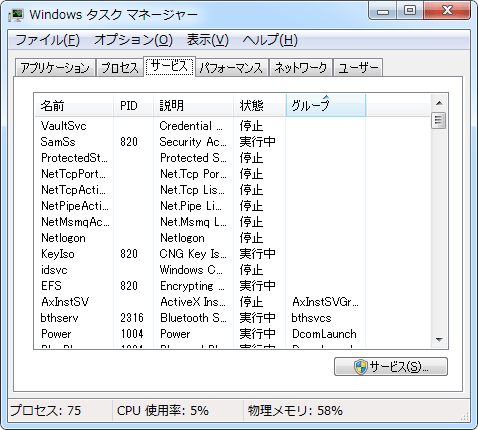Viewport: 478px width, 430px height.
Task: Click the プロセス: 75 status bar entry
Action: tap(46, 411)
